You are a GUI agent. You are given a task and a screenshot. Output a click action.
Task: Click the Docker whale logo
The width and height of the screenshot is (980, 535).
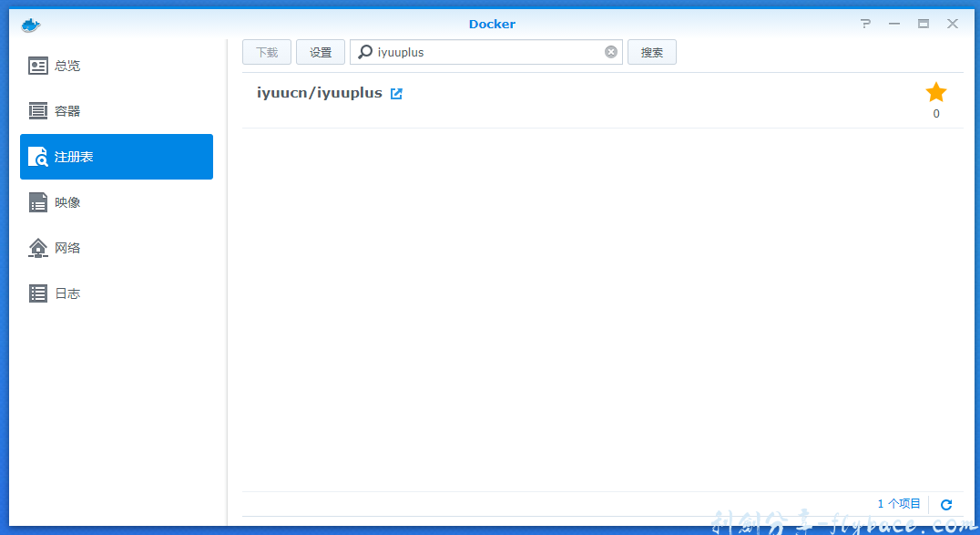(x=30, y=24)
